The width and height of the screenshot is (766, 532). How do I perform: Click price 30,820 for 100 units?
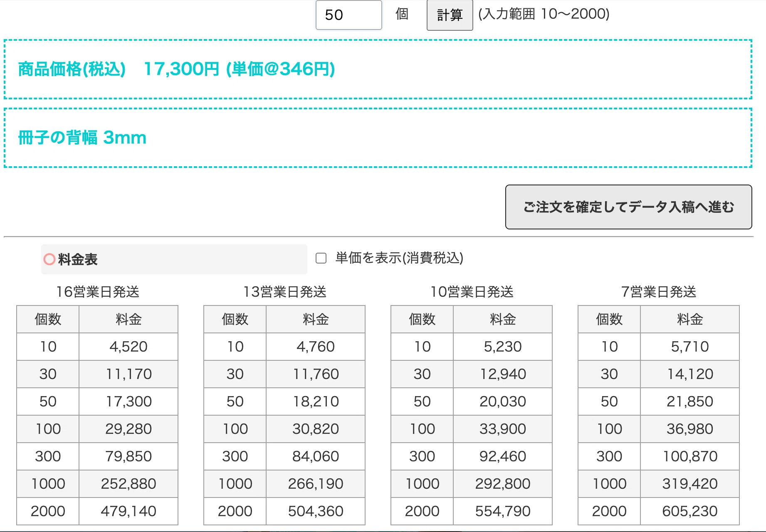tap(316, 429)
